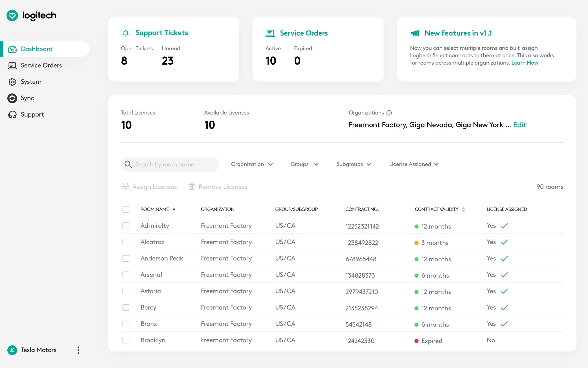The height and width of the screenshot is (368, 588).
Task: Click the Dashboard gauge icon in sidebar
Action: [12, 49]
